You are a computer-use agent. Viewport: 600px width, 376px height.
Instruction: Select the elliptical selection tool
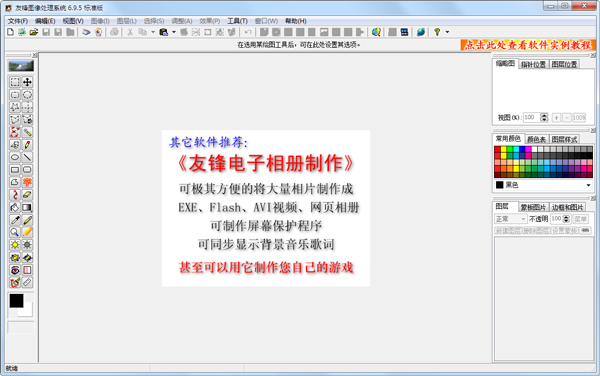point(27,94)
